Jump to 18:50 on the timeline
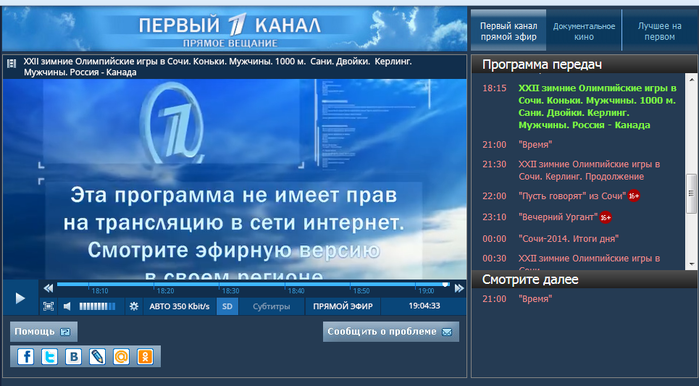The image size is (699, 386). point(361,291)
